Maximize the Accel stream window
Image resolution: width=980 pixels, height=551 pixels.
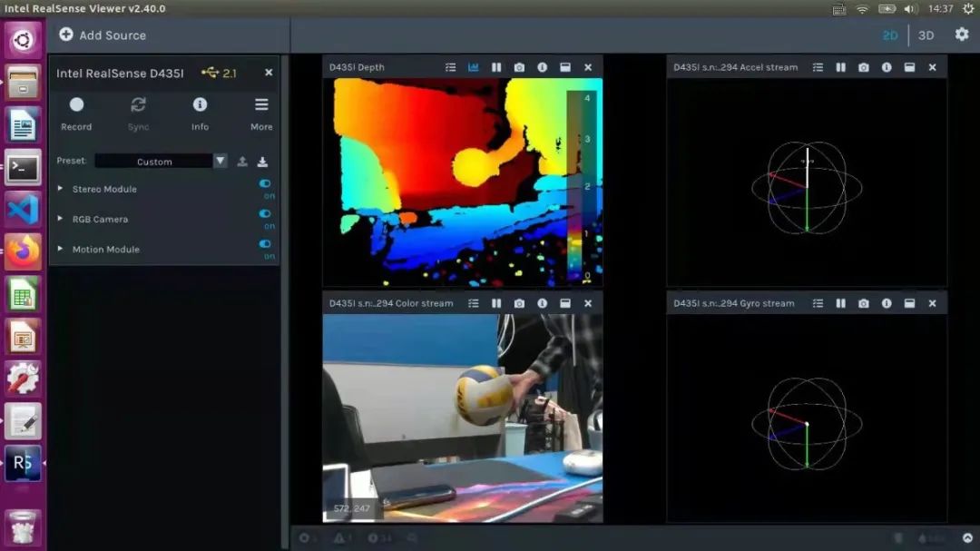coord(909,67)
